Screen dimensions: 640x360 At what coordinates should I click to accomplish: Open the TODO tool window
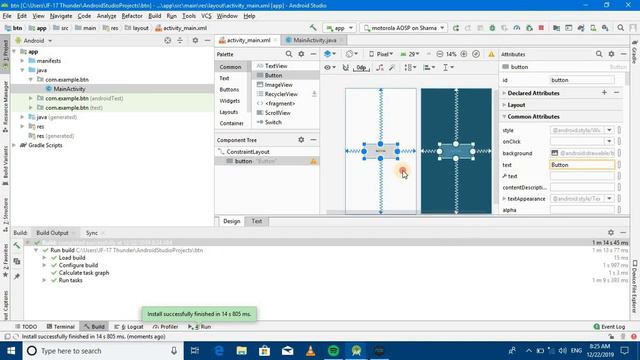(x=26, y=327)
